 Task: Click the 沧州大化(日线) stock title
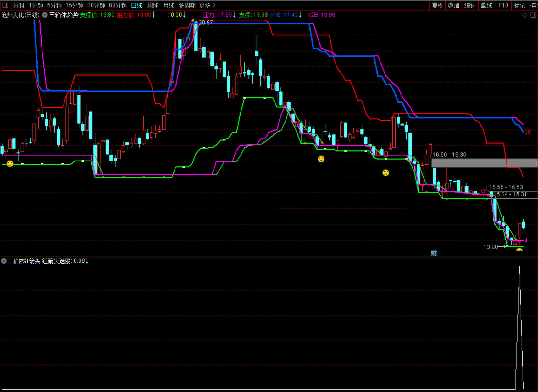pos(20,15)
